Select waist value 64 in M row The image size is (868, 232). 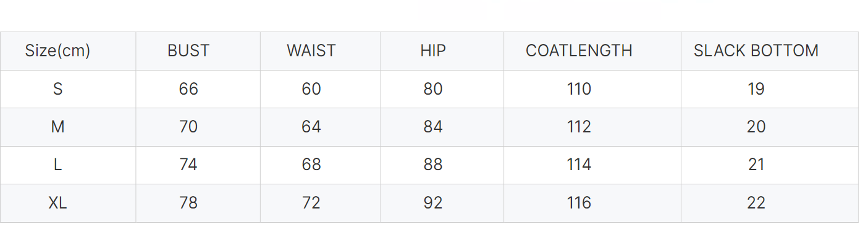point(311,127)
